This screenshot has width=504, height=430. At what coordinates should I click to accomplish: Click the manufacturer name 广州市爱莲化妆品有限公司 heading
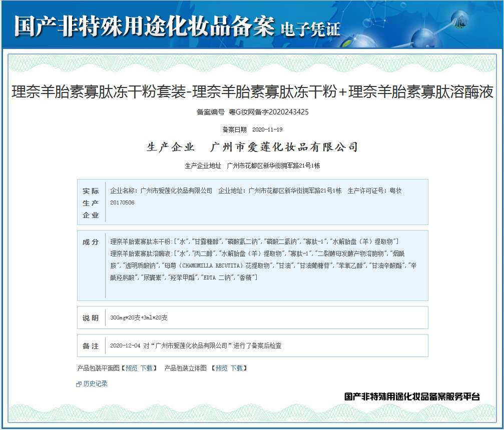pyautogui.click(x=284, y=147)
